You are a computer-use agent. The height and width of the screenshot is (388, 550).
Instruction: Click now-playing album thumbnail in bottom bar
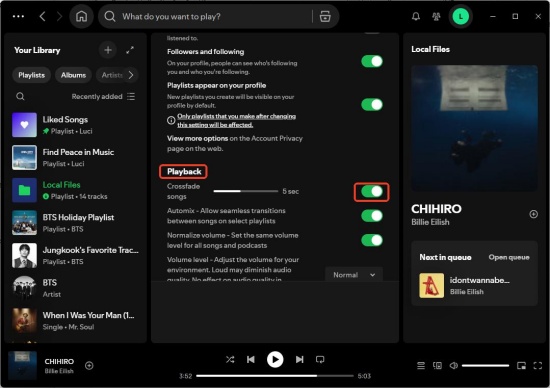coord(22,366)
